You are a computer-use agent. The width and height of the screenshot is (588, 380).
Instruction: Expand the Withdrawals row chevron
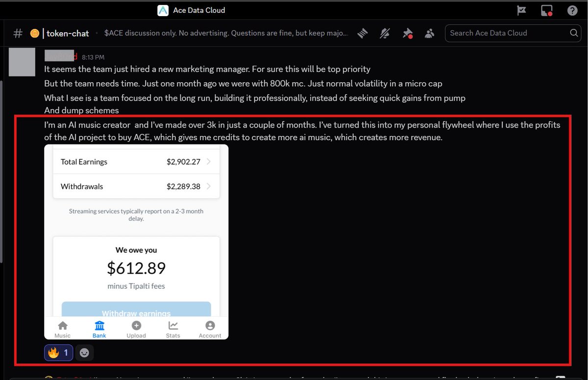click(209, 186)
